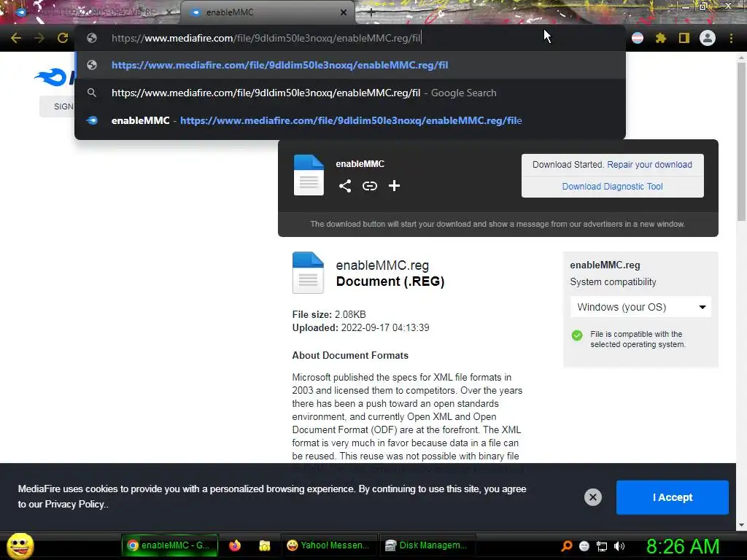Close the enableMMC browser tab
747x560 pixels.
click(x=344, y=12)
